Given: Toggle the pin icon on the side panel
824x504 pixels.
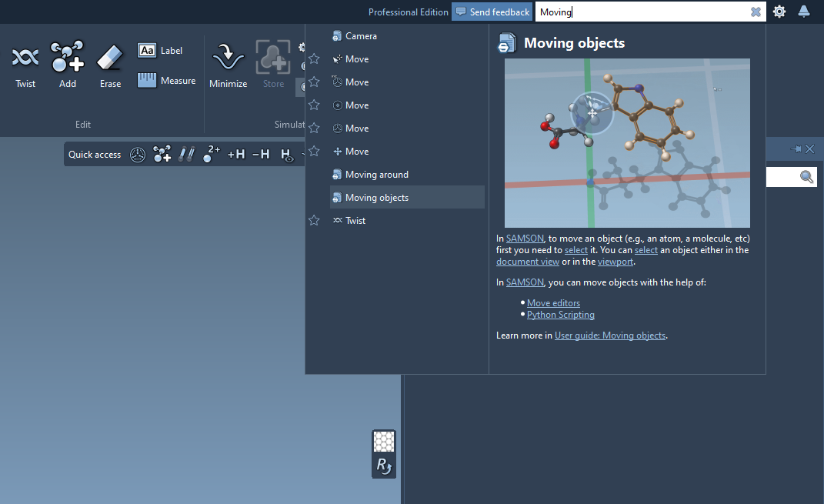Looking at the screenshot, I should (x=796, y=149).
